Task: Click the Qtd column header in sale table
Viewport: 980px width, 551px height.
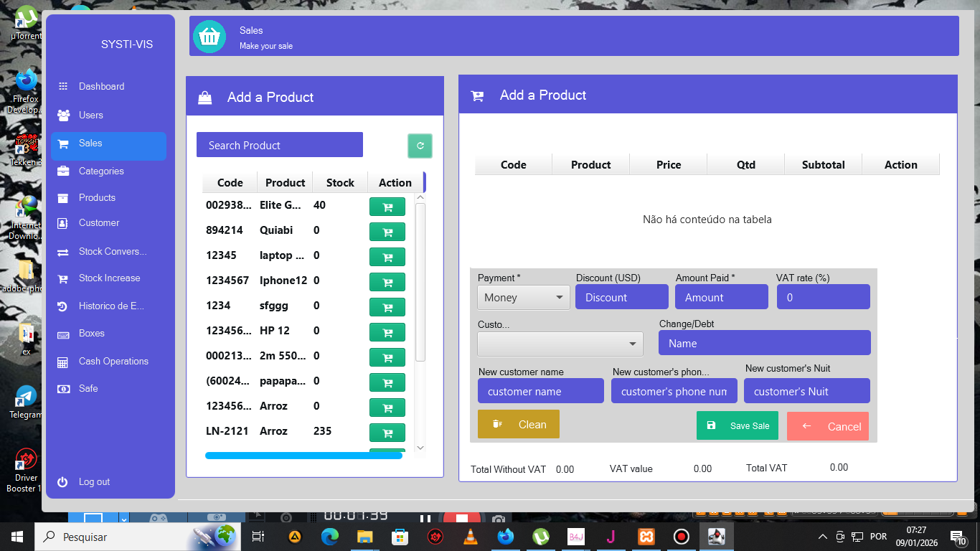Action: point(746,164)
